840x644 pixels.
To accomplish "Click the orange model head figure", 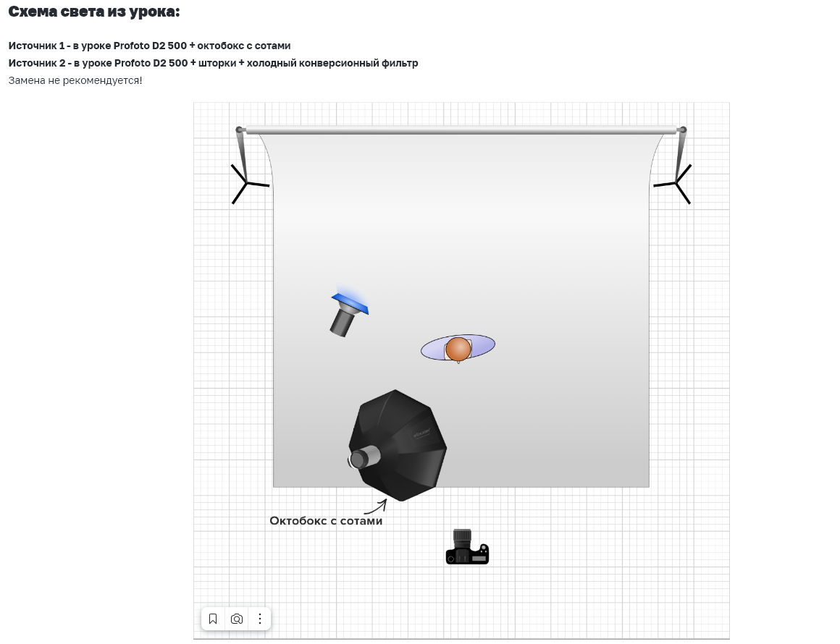I will 458,349.
